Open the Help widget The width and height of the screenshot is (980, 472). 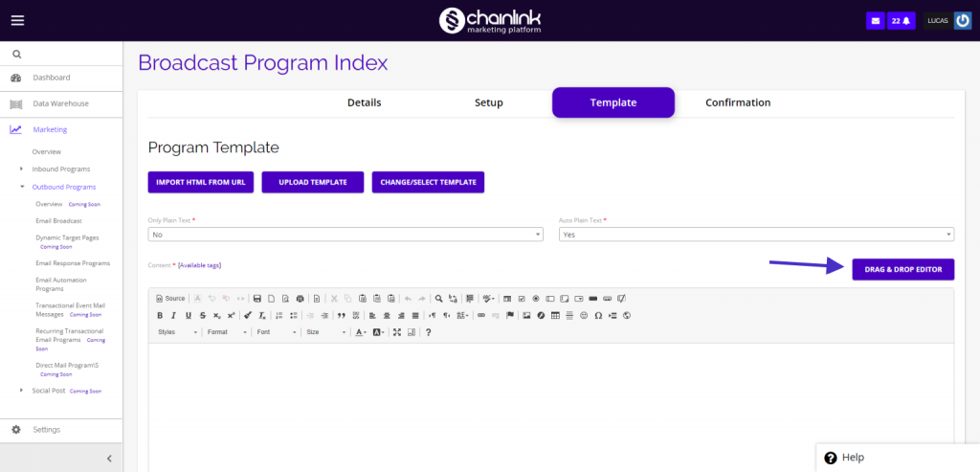[x=898, y=458]
